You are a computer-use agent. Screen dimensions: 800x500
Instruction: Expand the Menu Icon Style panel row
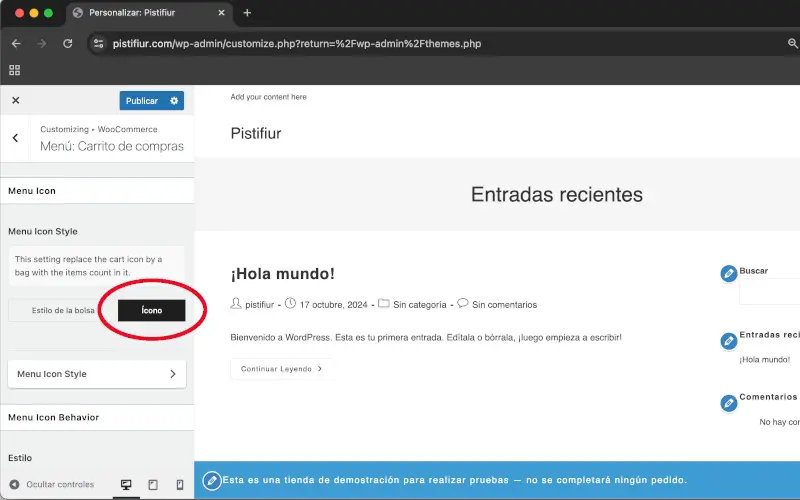97,374
